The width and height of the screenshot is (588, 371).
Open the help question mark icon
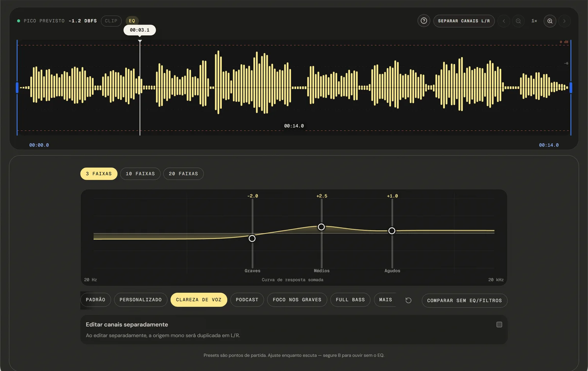coord(424,21)
